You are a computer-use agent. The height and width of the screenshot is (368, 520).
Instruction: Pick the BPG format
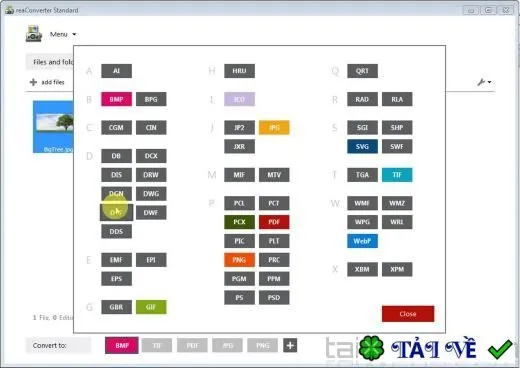(x=151, y=99)
